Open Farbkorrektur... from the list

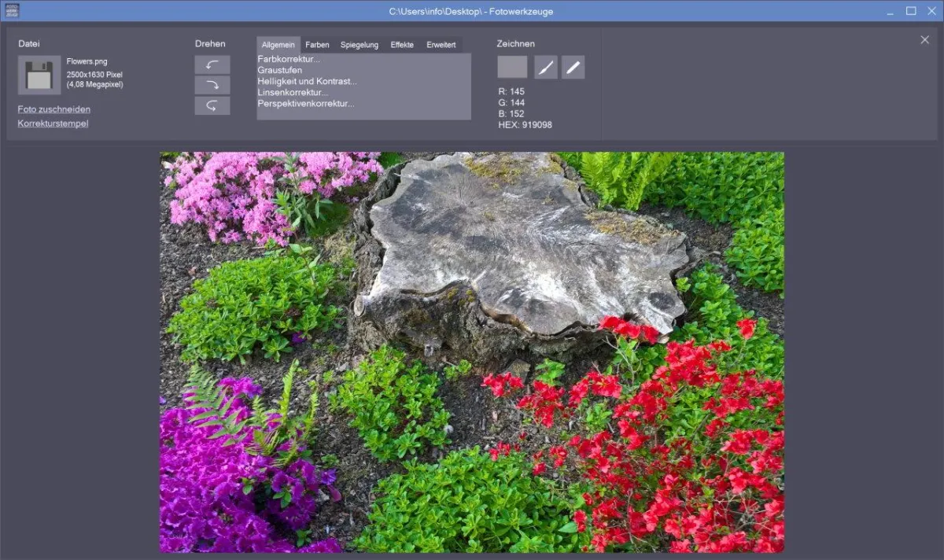(289, 59)
